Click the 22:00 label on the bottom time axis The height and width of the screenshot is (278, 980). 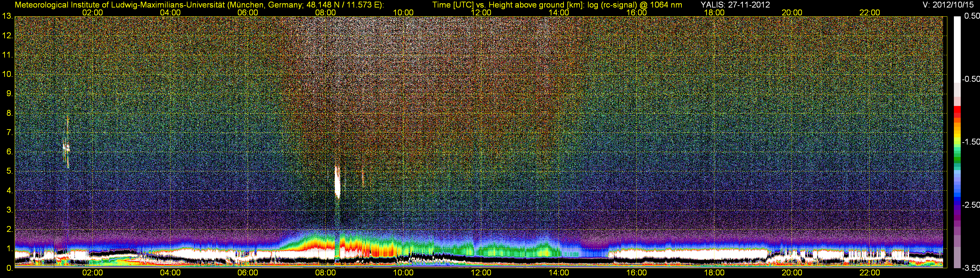[870, 273]
